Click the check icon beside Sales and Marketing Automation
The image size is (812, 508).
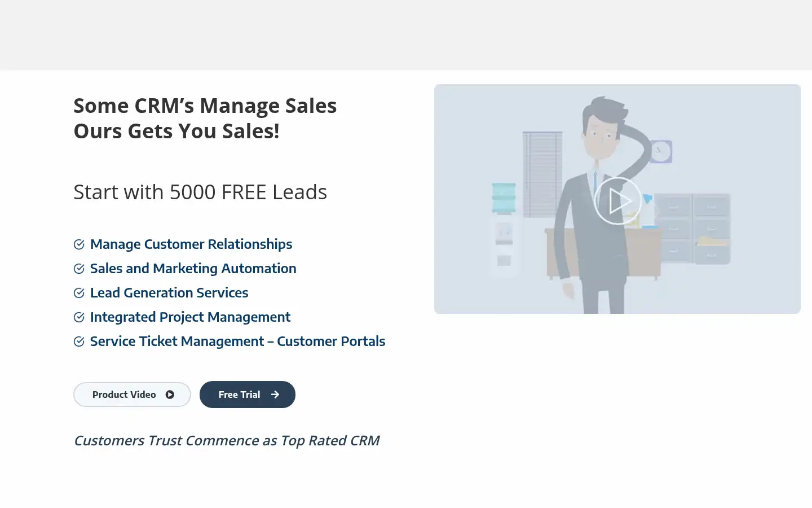click(79, 269)
